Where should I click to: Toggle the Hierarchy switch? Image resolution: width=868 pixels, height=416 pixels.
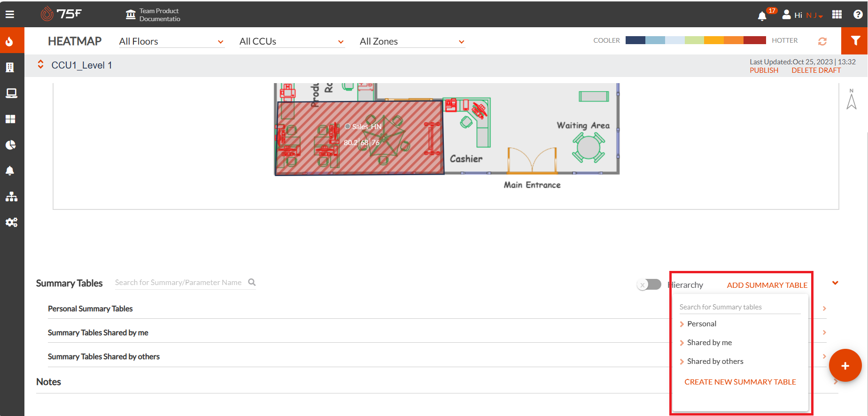coord(649,285)
